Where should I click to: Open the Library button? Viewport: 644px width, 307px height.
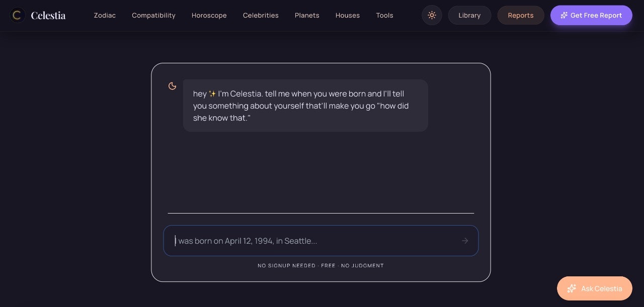pyautogui.click(x=469, y=16)
